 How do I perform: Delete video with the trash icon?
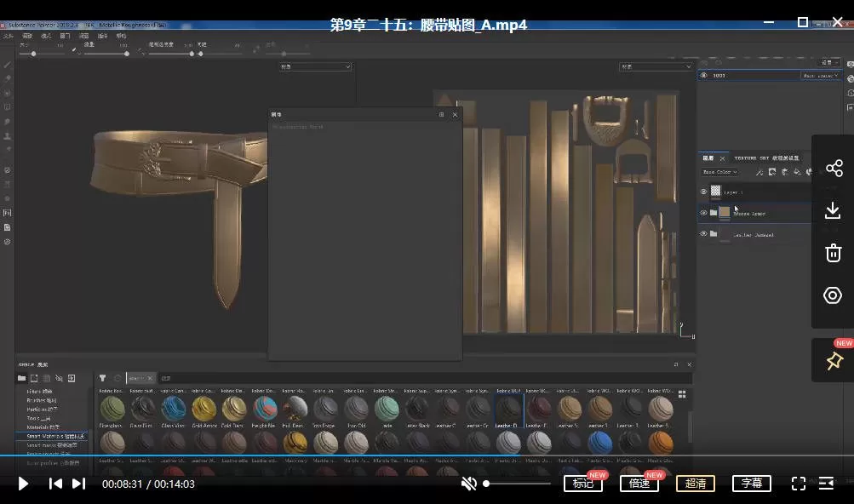833,253
